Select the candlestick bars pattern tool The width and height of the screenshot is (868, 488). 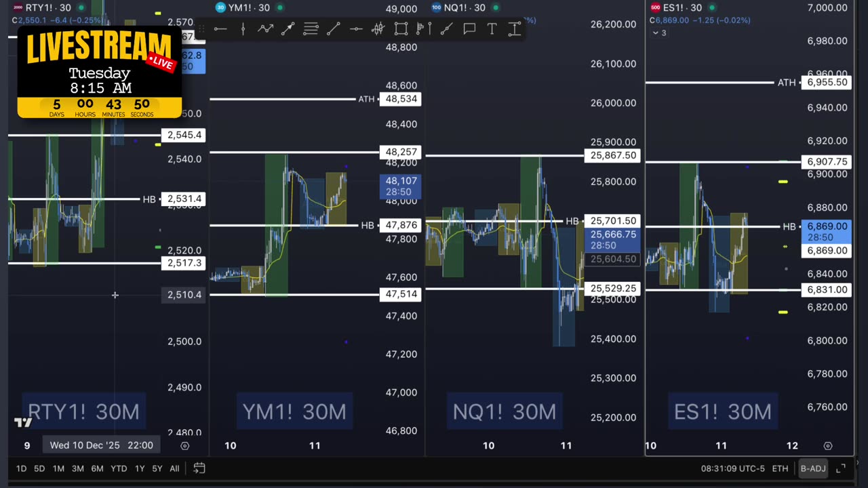(x=378, y=28)
